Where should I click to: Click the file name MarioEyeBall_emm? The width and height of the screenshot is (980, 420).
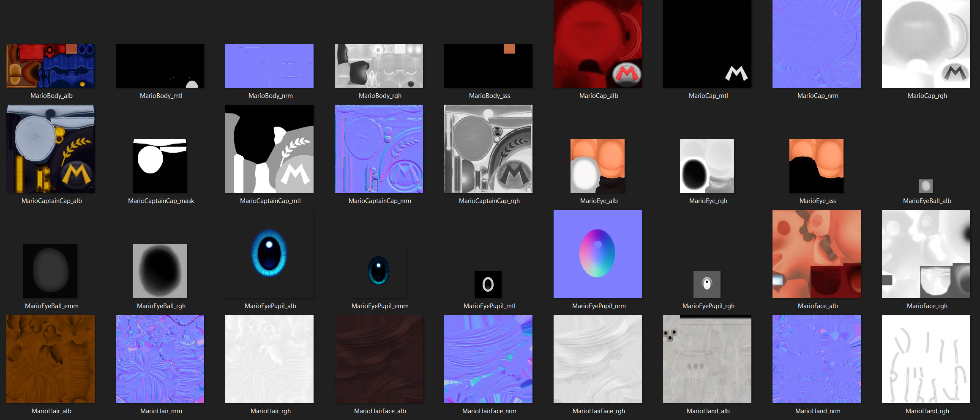click(x=52, y=306)
